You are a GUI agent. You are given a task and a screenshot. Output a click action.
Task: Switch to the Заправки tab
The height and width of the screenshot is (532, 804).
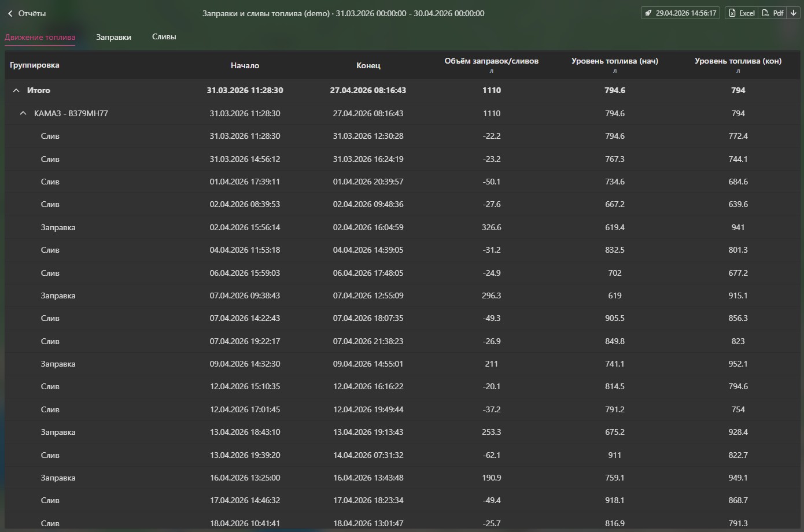[x=113, y=37]
